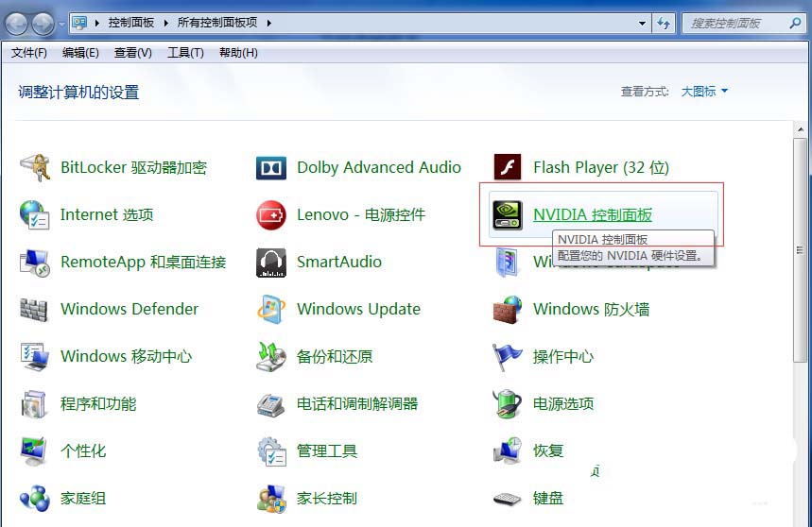Click the 电话和调制解调器 icon

271,405
